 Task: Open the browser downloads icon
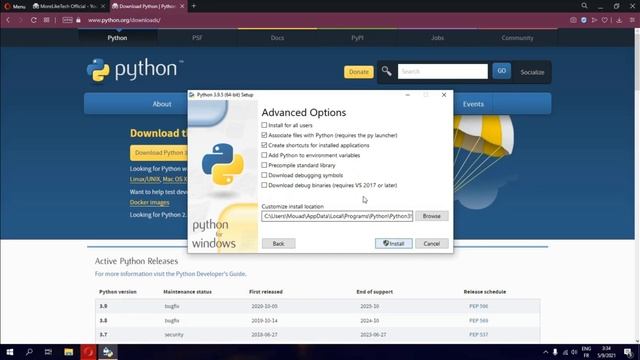[x=619, y=20]
